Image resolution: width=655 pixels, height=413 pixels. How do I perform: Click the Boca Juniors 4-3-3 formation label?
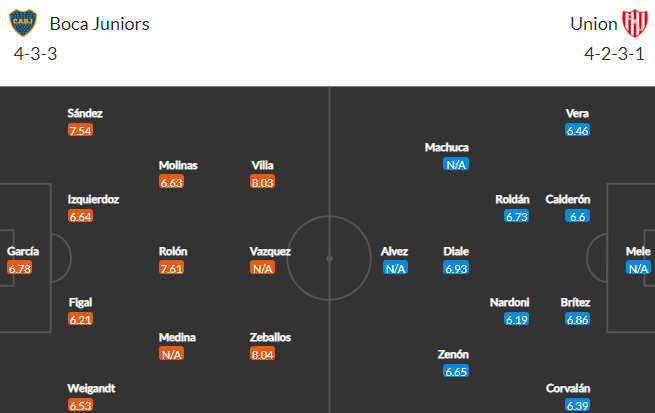36,54
